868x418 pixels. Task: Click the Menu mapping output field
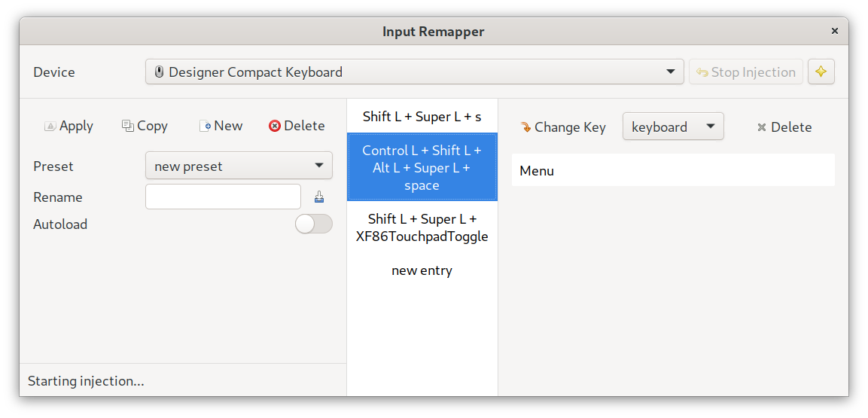coord(673,170)
